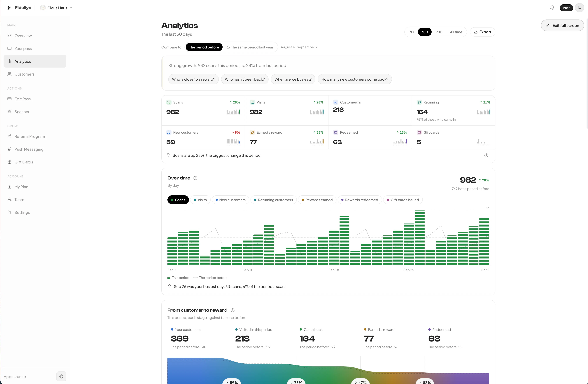588x384 pixels.
Task: Select the Rewards earned series chip
Action: (317, 200)
